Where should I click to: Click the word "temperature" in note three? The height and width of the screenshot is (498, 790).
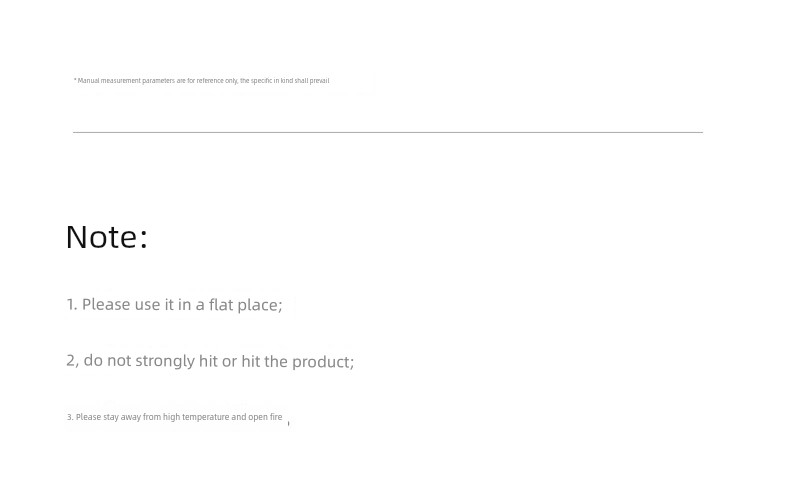[207, 417]
